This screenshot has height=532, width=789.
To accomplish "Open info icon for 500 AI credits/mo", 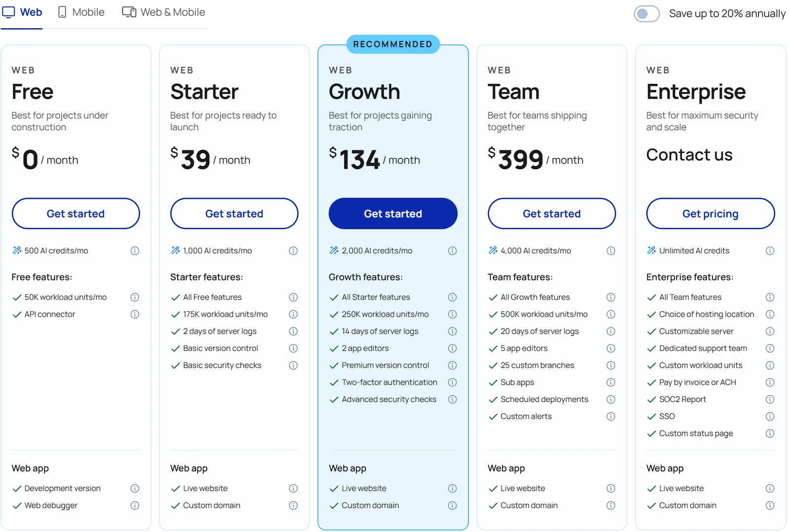I will coord(135,251).
